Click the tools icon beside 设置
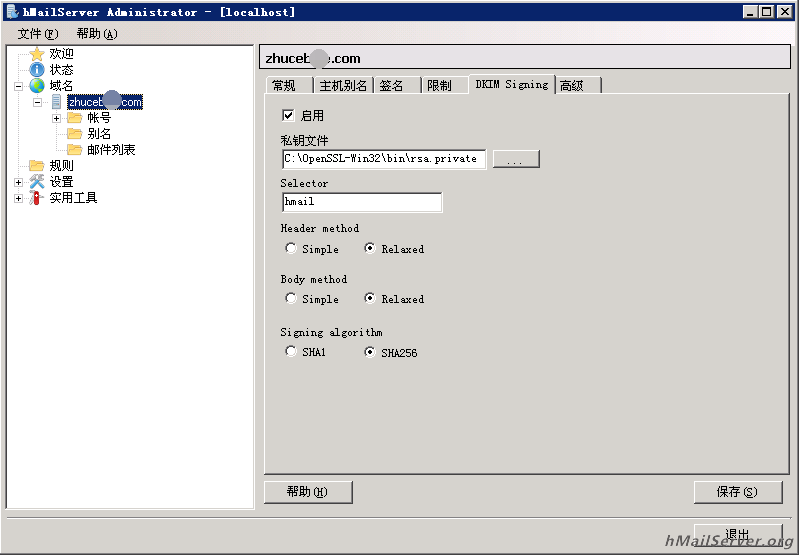This screenshot has width=799, height=555. pyautogui.click(x=37, y=182)
